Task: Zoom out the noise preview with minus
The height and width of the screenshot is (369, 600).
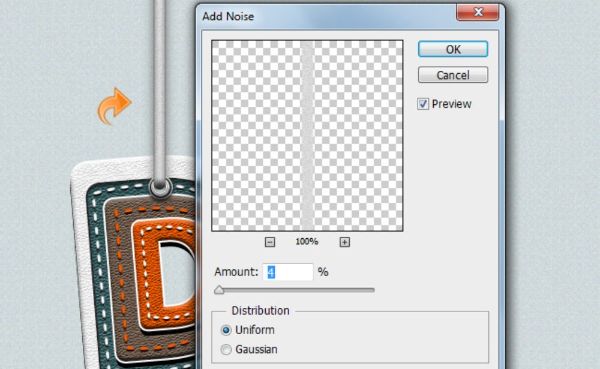Action: coord(270,242)
